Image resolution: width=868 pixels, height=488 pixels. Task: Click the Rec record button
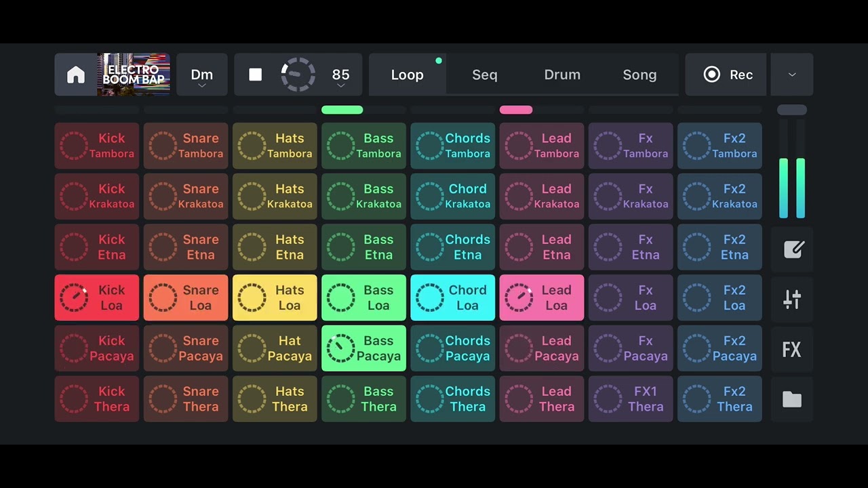pyautogui.click(x=726, y=75)
